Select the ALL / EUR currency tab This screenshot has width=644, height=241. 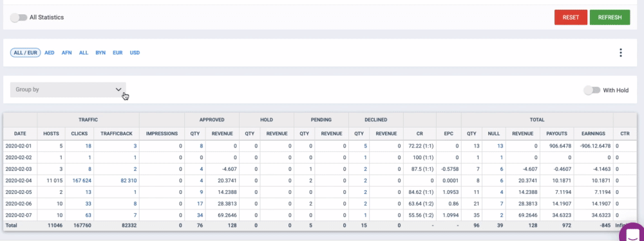(26, 53)
